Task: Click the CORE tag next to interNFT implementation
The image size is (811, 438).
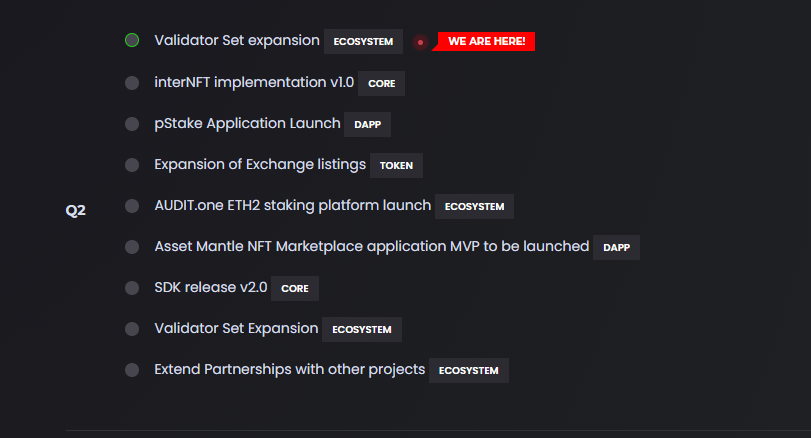Action: click(381, 84)
